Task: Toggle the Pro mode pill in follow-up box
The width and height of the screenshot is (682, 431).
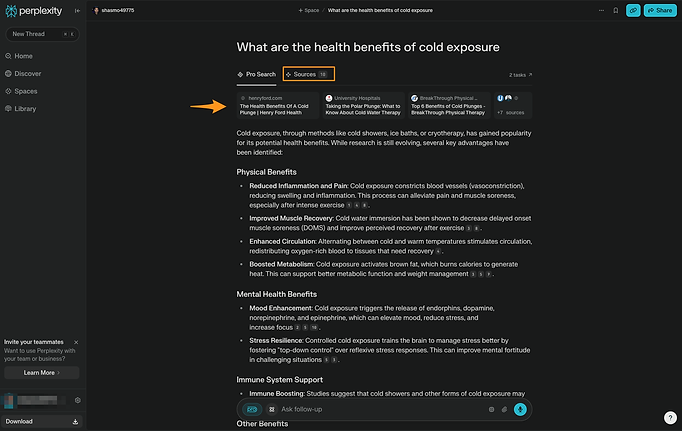Action: [x=252, y=409]
